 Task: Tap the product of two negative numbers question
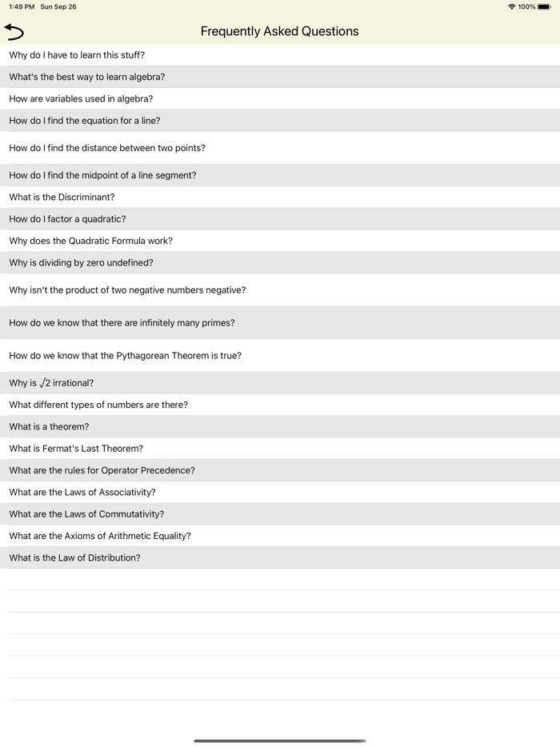(x=127, y=290)
